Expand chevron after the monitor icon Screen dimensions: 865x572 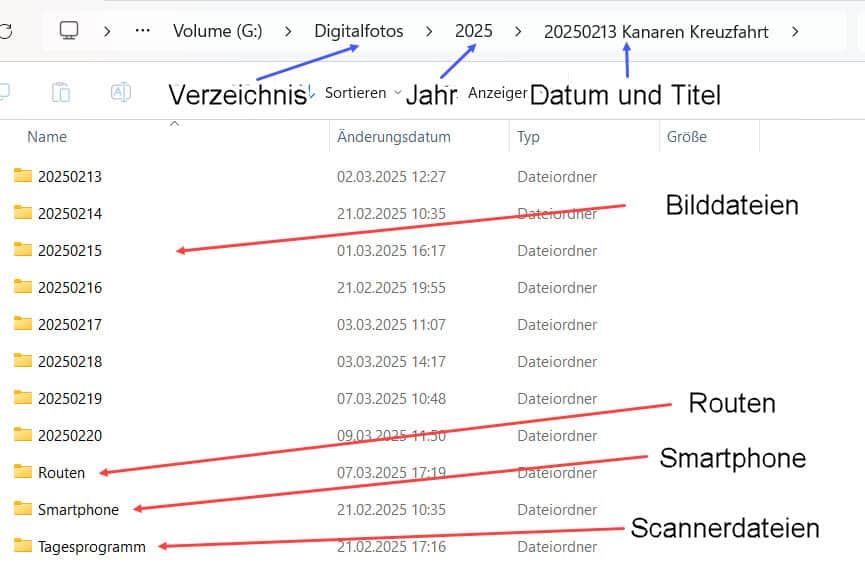pos(107,31)
